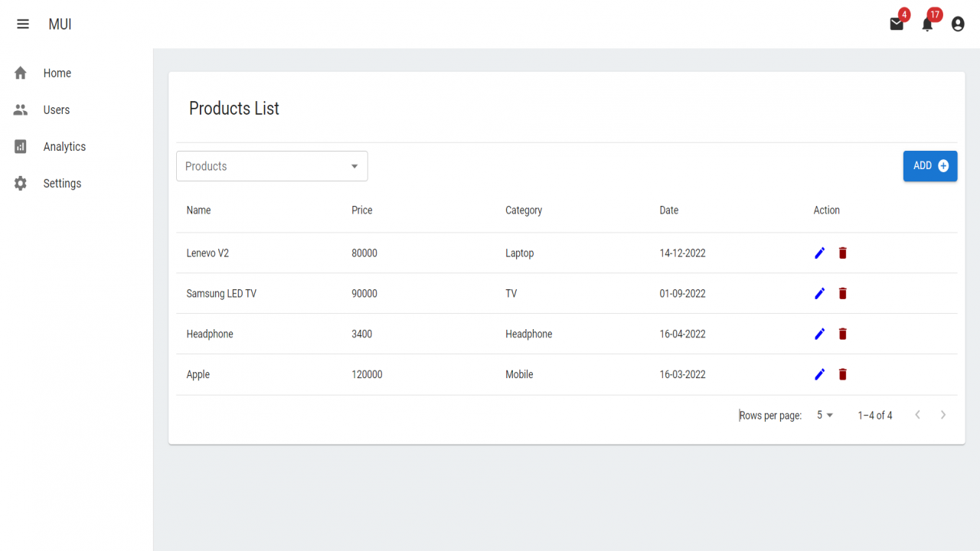Open the hamburger menu next to MUI
The height and width of the screenshot is (551, 980).
click(x=23, y=24)
